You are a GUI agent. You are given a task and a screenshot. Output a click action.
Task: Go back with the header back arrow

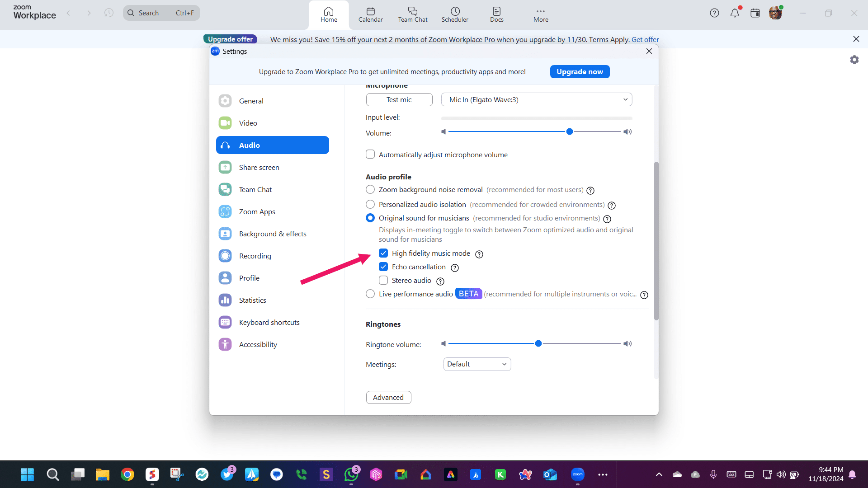(x=68, y=13)
